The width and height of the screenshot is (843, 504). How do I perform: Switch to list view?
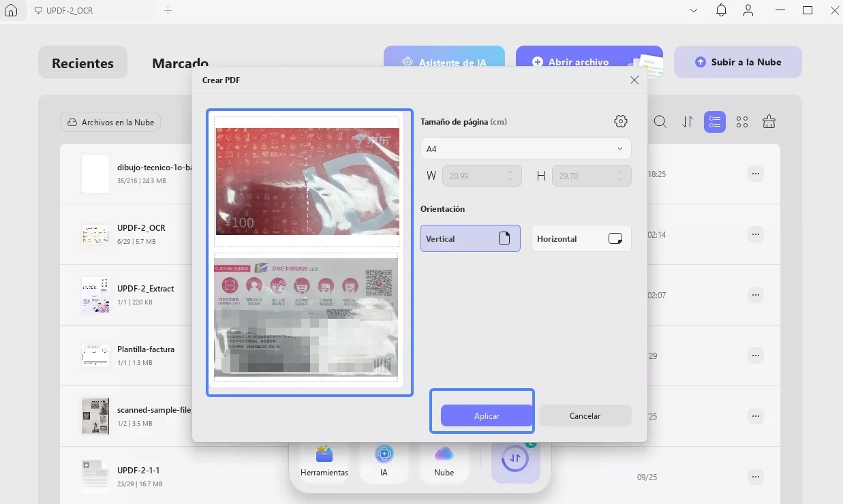(x=715, y=122)
